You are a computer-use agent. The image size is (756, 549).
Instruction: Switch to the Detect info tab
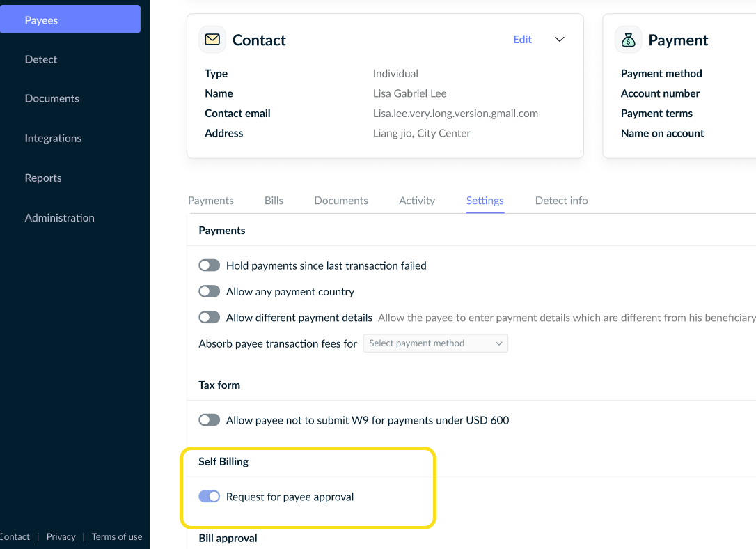(562, 201)
